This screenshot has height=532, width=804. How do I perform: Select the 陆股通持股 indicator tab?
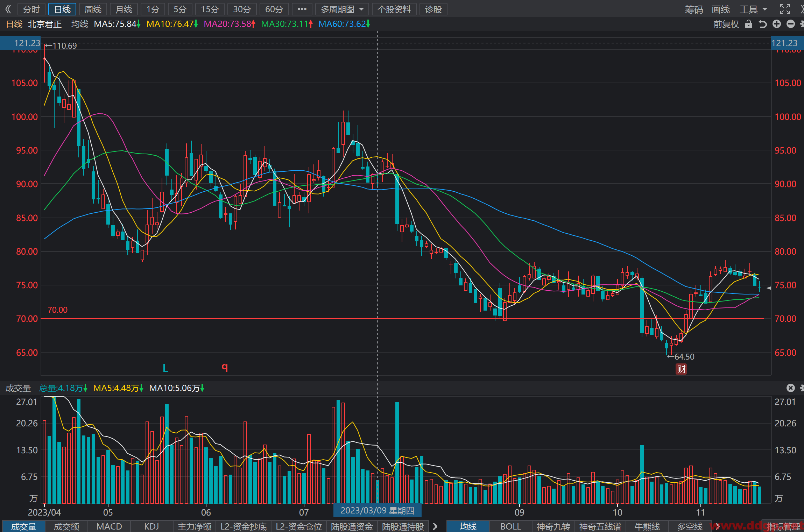(x=403, y=526)
